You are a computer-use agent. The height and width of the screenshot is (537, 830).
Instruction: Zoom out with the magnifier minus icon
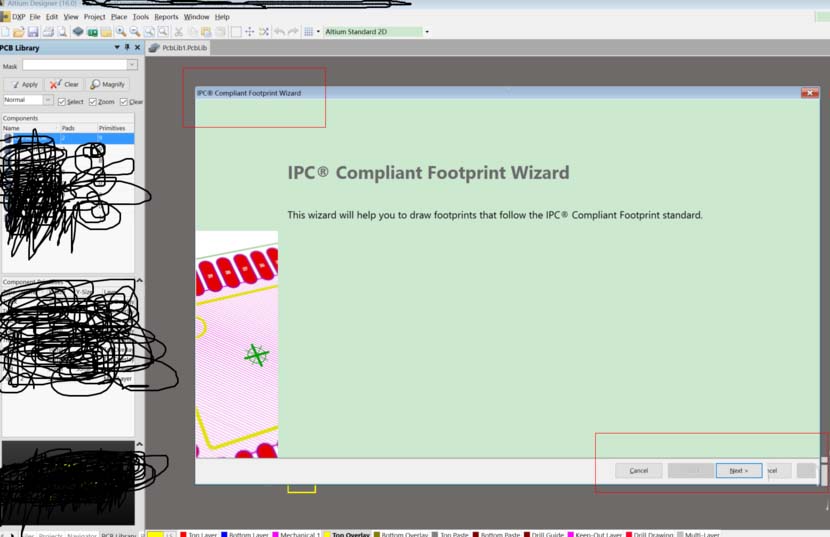135,32
